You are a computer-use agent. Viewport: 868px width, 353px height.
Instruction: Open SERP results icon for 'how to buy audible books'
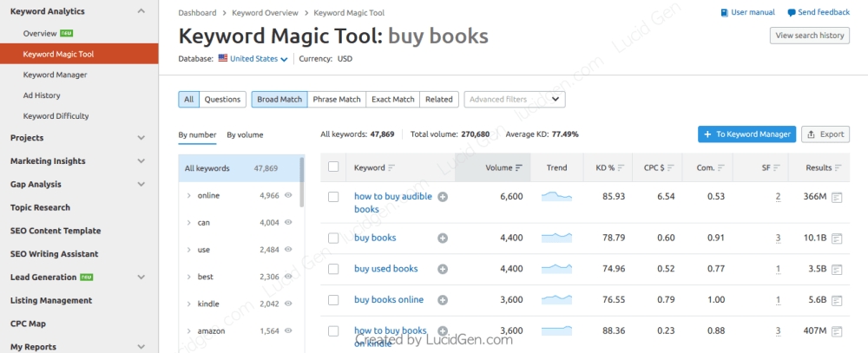[x=837, y=198]
